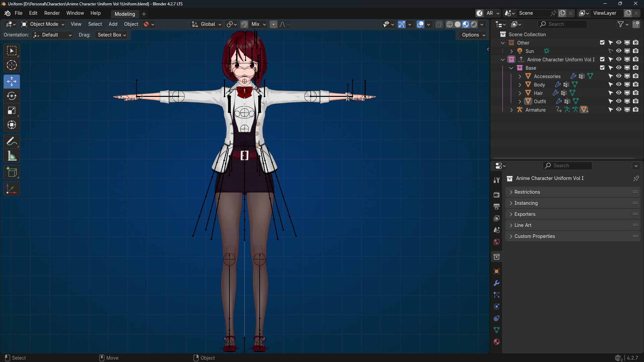This screenshot has width=644, height=362.
Task: Activate the Cursor tool
Action: click(12, 65)
